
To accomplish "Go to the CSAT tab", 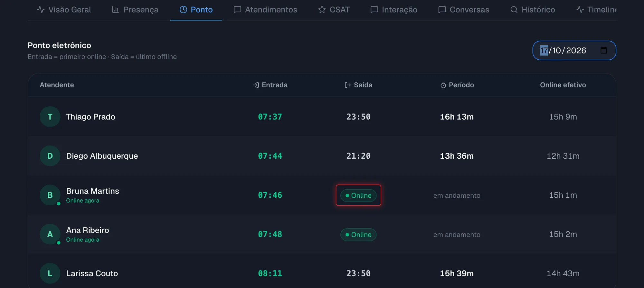I will click(334, 10).
